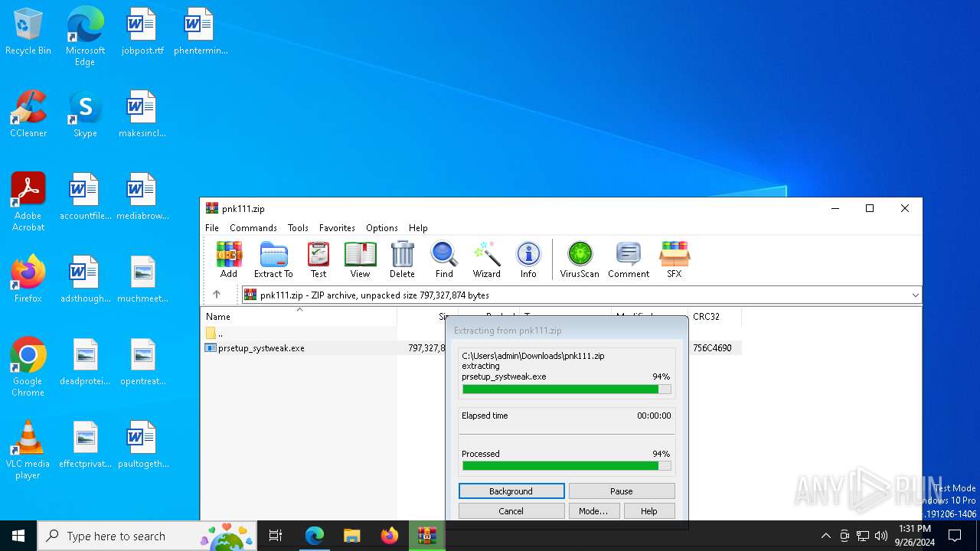Launch the Wizard tool

(486, 259)
